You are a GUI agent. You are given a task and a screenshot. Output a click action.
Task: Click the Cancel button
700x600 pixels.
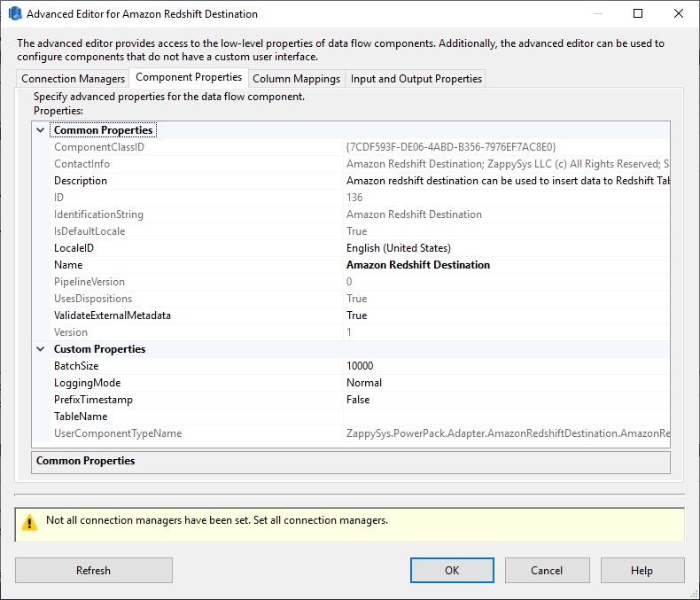point(547,570)
